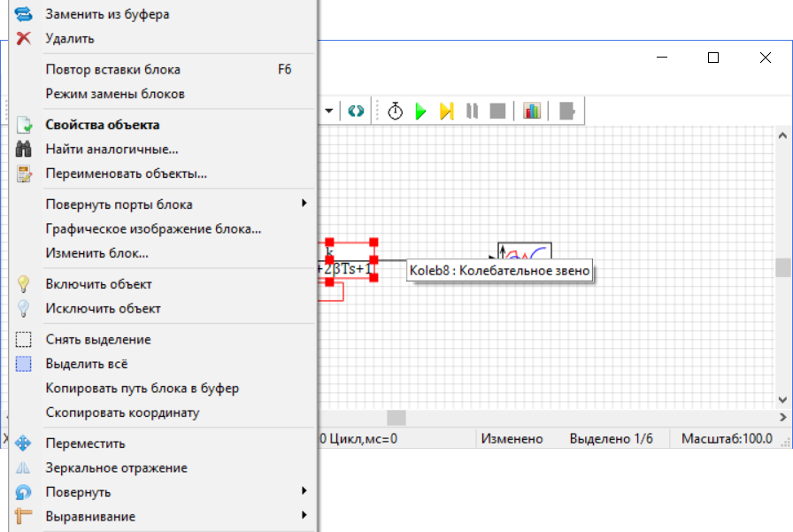
Task: Select 'Включить объект' lightbulb option
Action: [98, 284]
